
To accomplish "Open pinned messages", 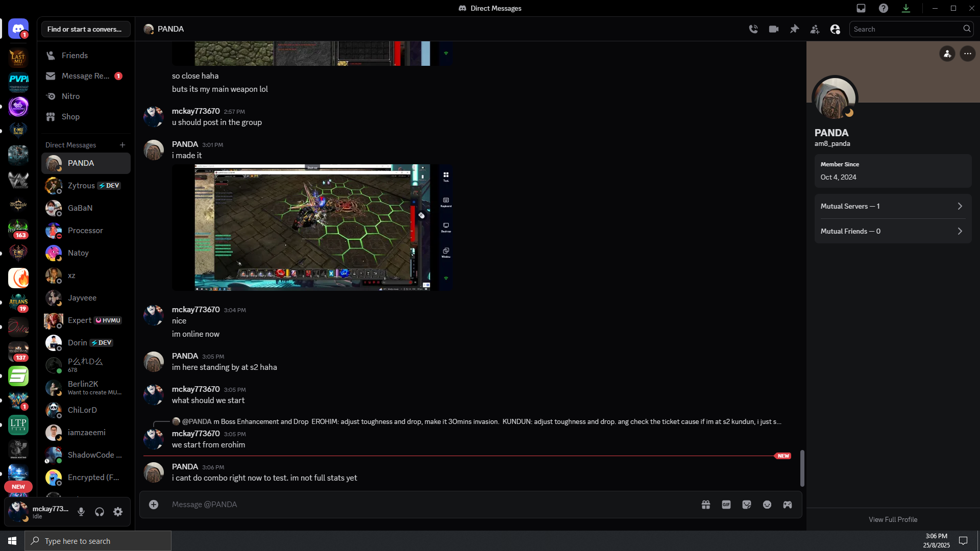I will (794, 29).
